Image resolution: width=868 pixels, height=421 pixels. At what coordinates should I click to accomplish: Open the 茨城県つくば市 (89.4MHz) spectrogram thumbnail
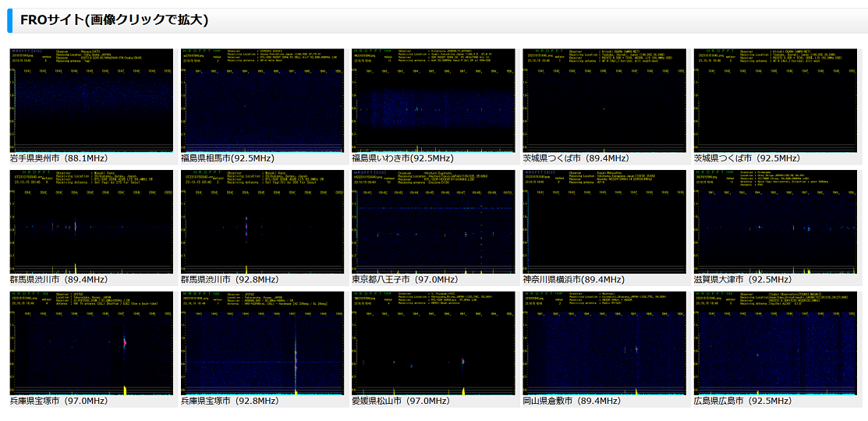(604, 101)
